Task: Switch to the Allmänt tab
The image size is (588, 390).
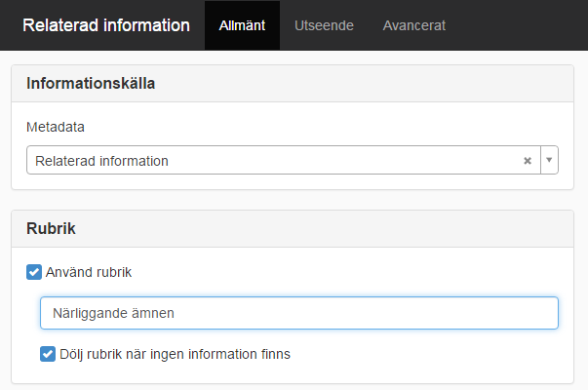Action: coord(242,25)
